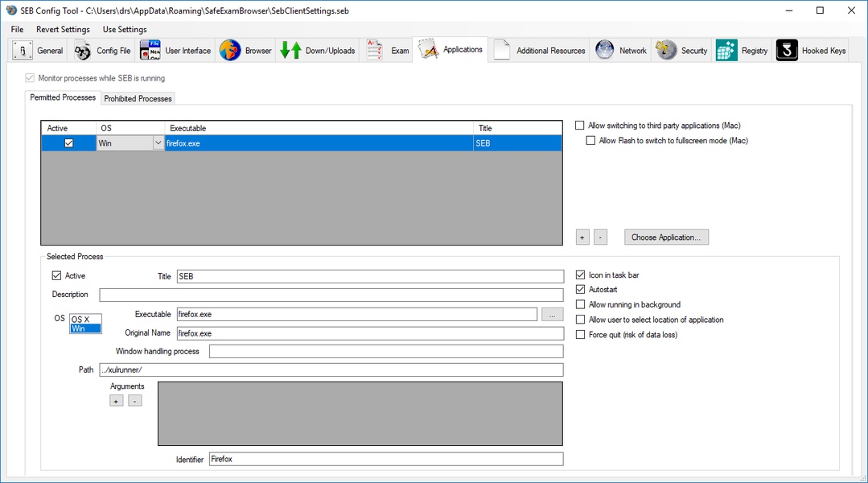
Task: Switch to the Prohibited Processes tab
Action: (138, 99)
